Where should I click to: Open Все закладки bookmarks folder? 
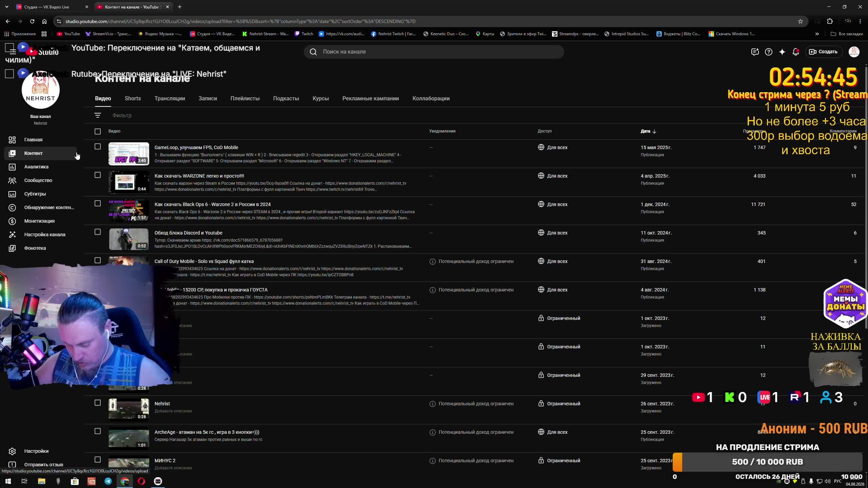pos(847,34)
